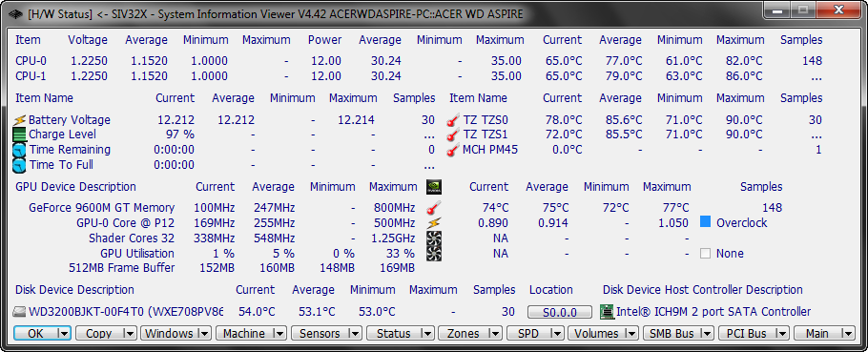
Task: Click the Status button
Action: [401, 333]
